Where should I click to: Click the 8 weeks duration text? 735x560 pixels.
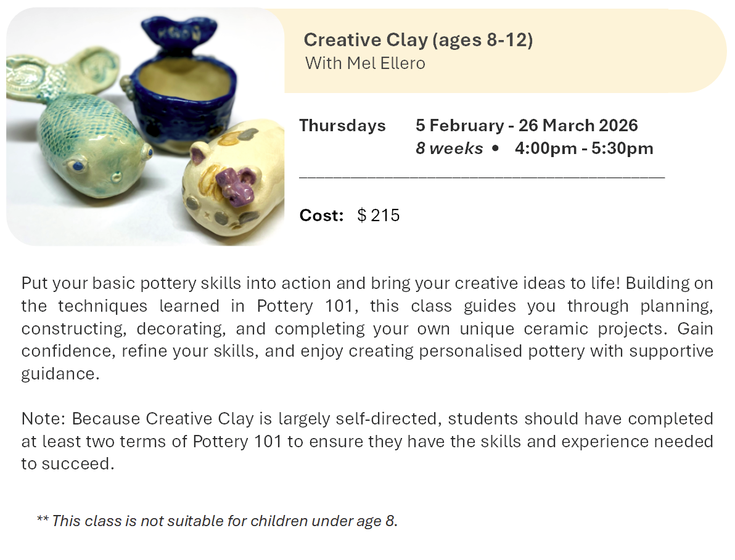449,148
